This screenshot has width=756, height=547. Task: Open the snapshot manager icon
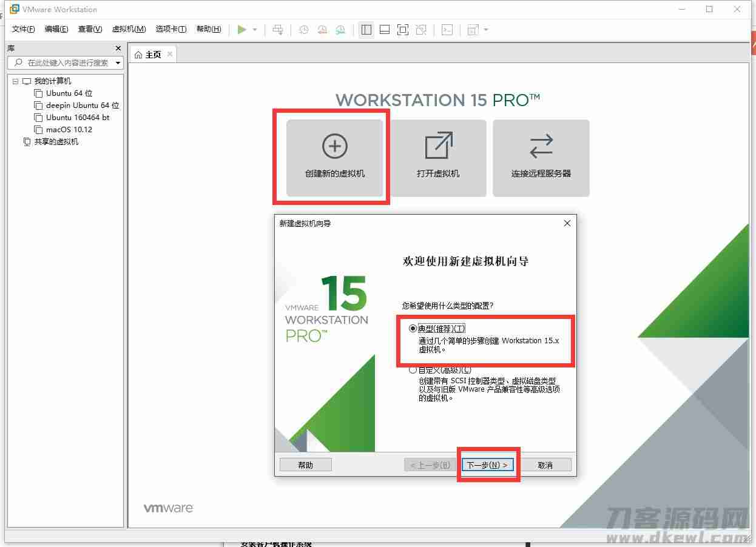tap(341, 30)
